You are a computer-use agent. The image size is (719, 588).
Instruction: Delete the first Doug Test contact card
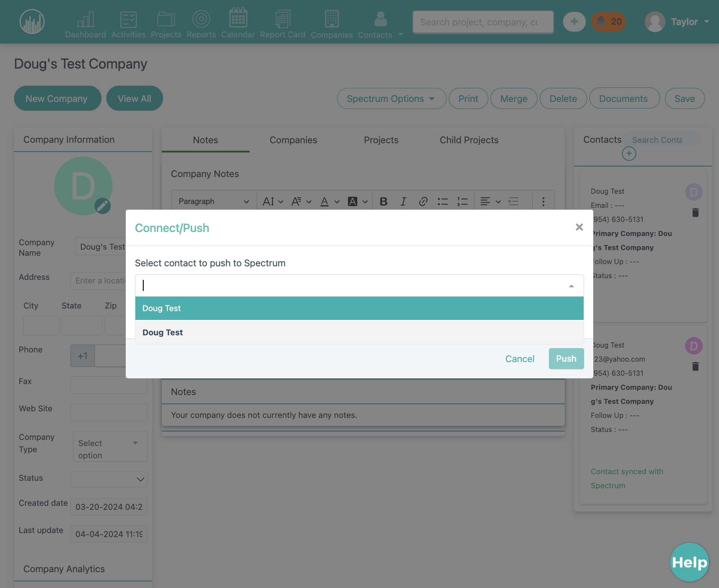pos(695,213)
